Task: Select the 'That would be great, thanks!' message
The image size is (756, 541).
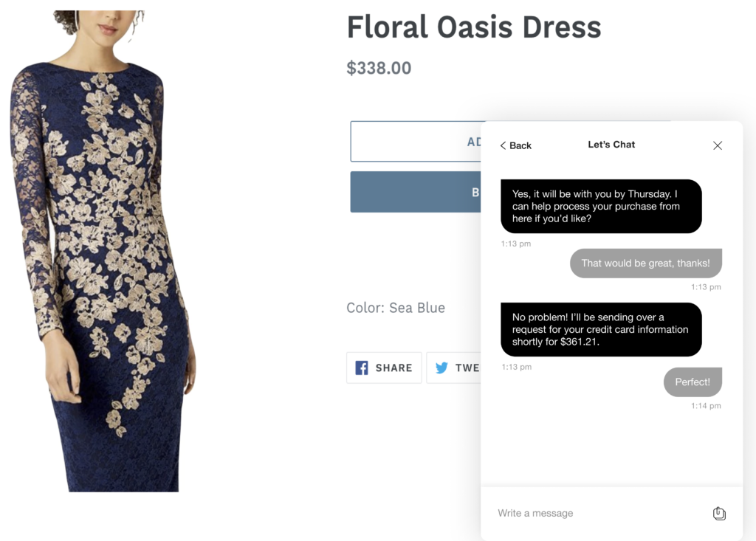Action: [x=645, y=263]
